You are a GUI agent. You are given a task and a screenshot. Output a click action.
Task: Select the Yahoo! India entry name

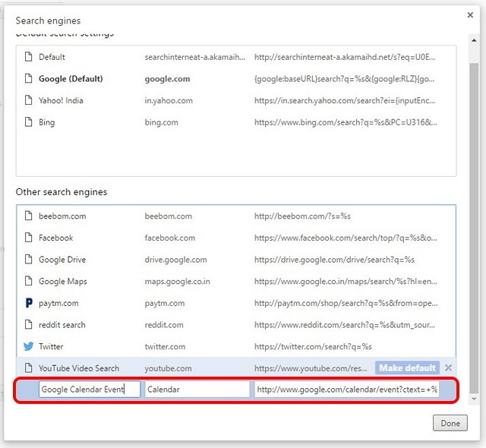[61, 100]
